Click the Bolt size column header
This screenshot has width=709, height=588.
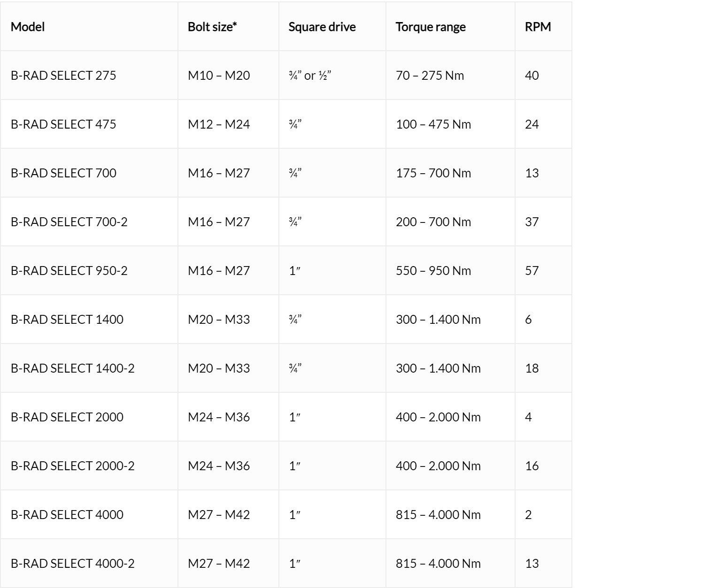tap(212, 27)
